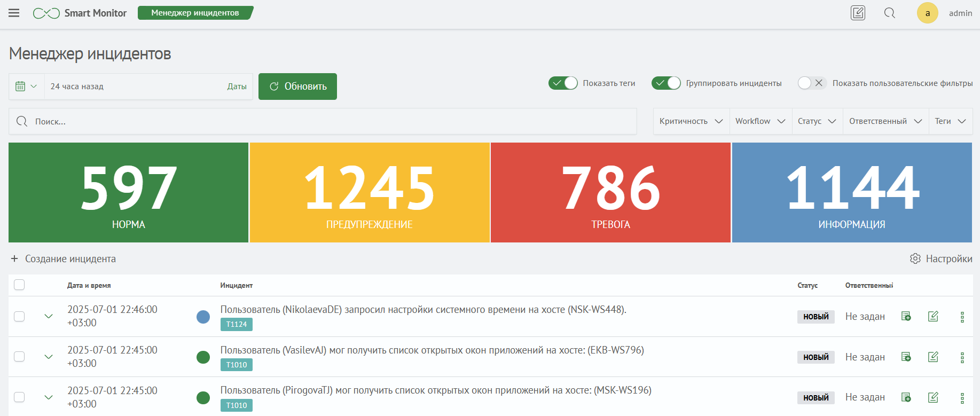This screenshot has height=416, width=980.
Task: Click the plus icon for incident creation
Action: [14, 258]
